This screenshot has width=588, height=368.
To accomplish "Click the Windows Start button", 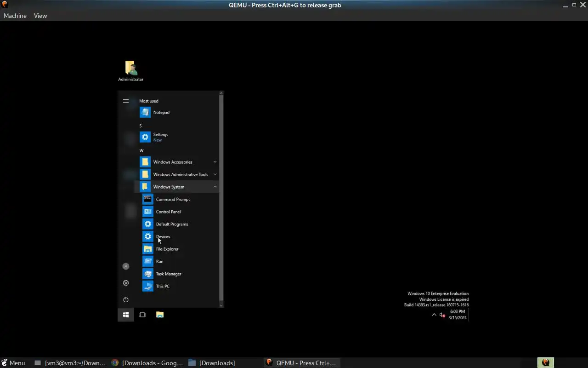I will click(126, 315).
